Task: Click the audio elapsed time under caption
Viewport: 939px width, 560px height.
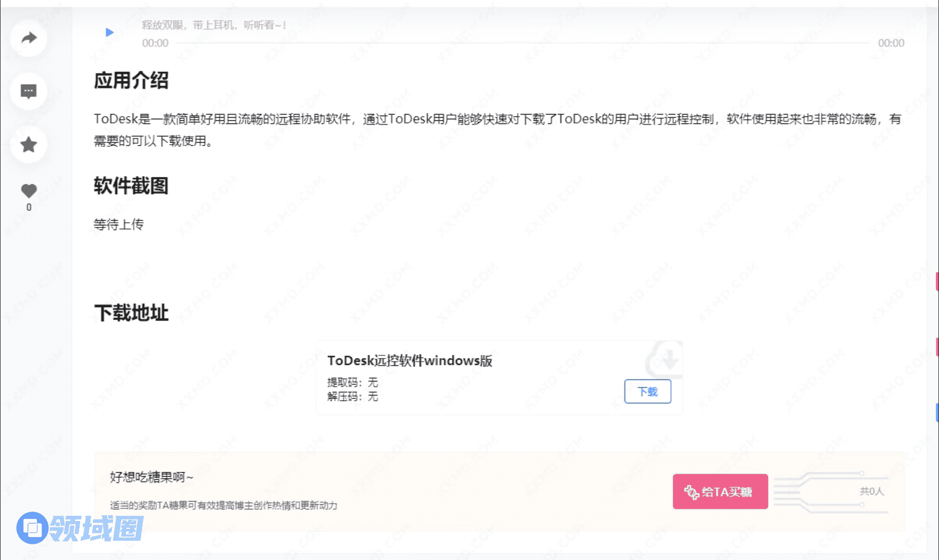Action: point(155,43)
